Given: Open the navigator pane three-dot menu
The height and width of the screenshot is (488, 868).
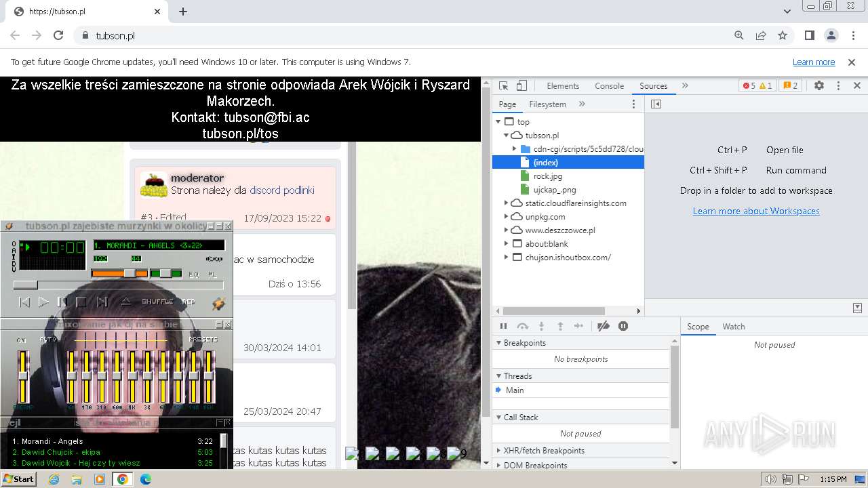Looking at the screenshot, I should 634,104.
